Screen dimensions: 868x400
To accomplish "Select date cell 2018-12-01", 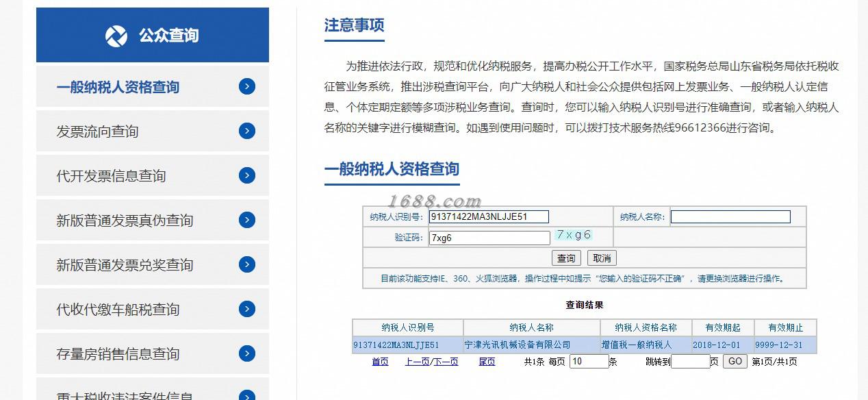I will click(723, 345).
